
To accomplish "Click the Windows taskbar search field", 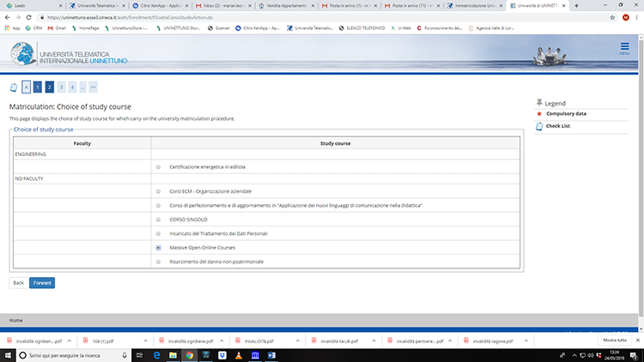I will coord(69,354).
